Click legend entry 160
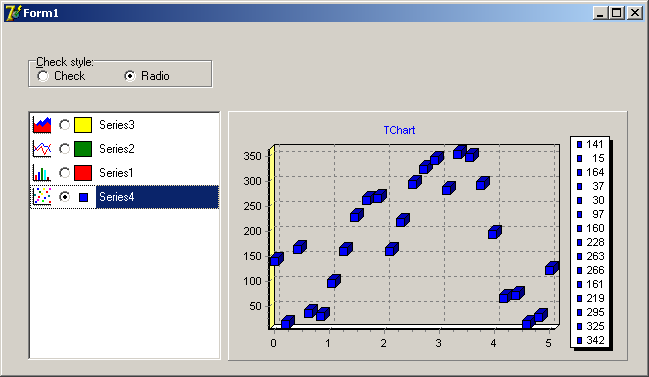This screenshot has width=649, height=377. pos(590,228)
